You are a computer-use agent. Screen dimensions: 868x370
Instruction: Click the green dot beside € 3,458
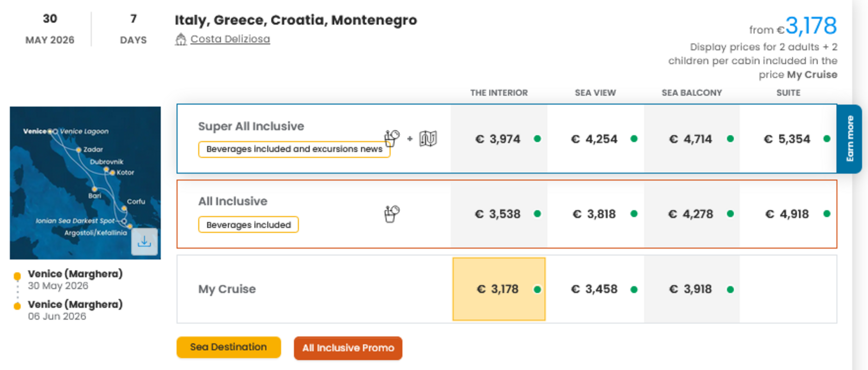click(x=634, y=290)
